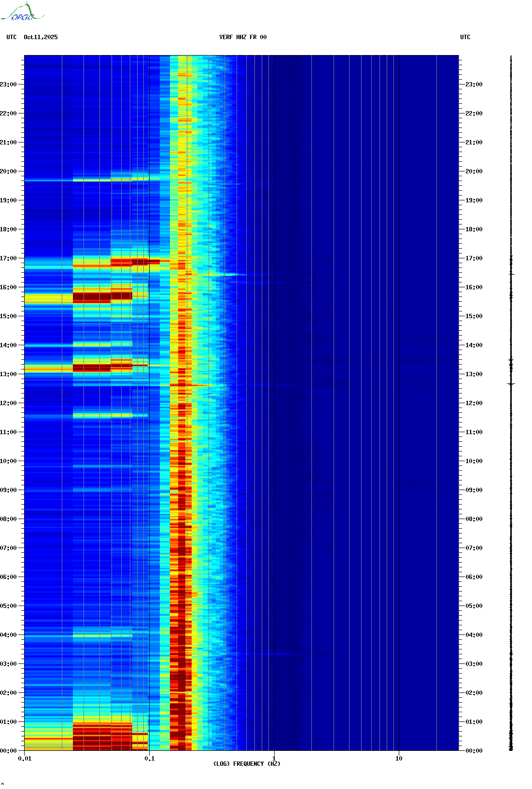Viewport: 532px width, 789px height.
Task: Click the 10 Hz frequency axis label
Action: tap(399, 759)
